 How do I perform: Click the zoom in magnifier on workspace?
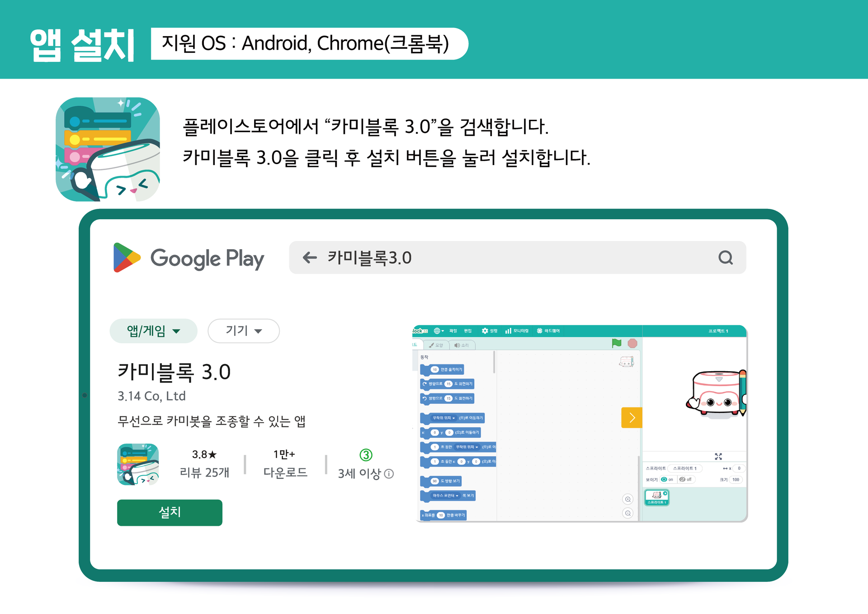(x=628, y=499)
